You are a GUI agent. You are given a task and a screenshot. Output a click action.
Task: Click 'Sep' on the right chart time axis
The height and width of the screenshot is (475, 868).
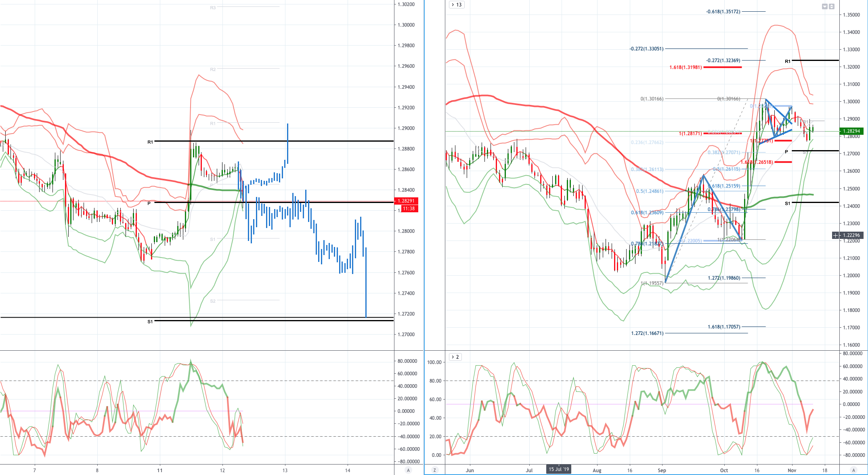(662, 470)
